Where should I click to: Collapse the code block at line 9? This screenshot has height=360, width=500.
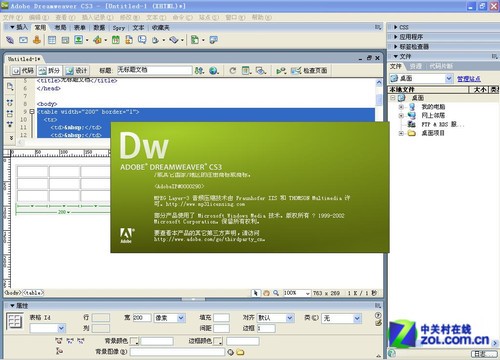[x=32, y=112]
